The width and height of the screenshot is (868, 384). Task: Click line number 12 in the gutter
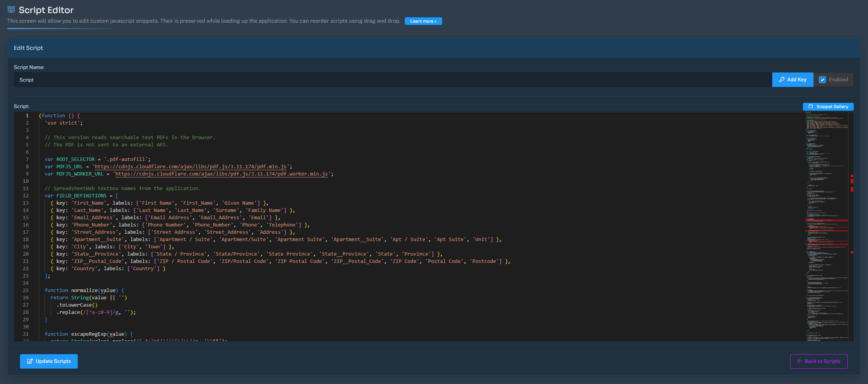coord(26,196)
